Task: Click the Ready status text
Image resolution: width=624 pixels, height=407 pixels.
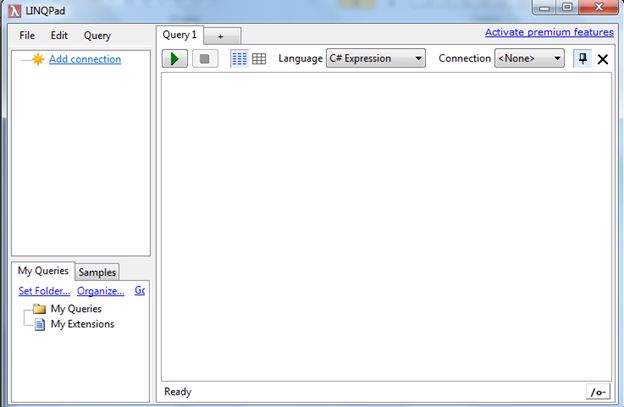Action: 178,392
